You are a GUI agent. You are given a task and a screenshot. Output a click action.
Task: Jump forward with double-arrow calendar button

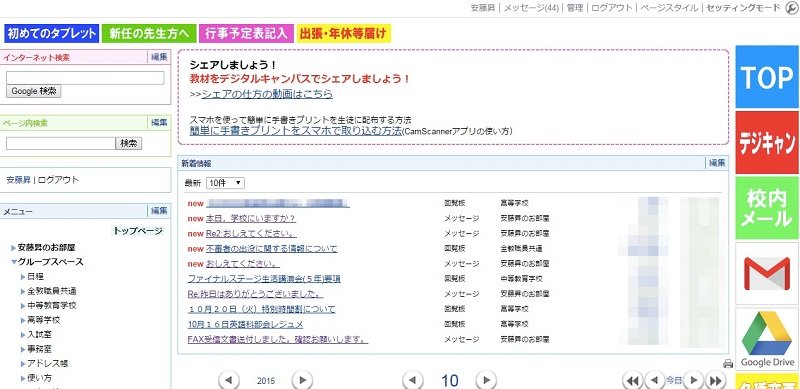715,380
